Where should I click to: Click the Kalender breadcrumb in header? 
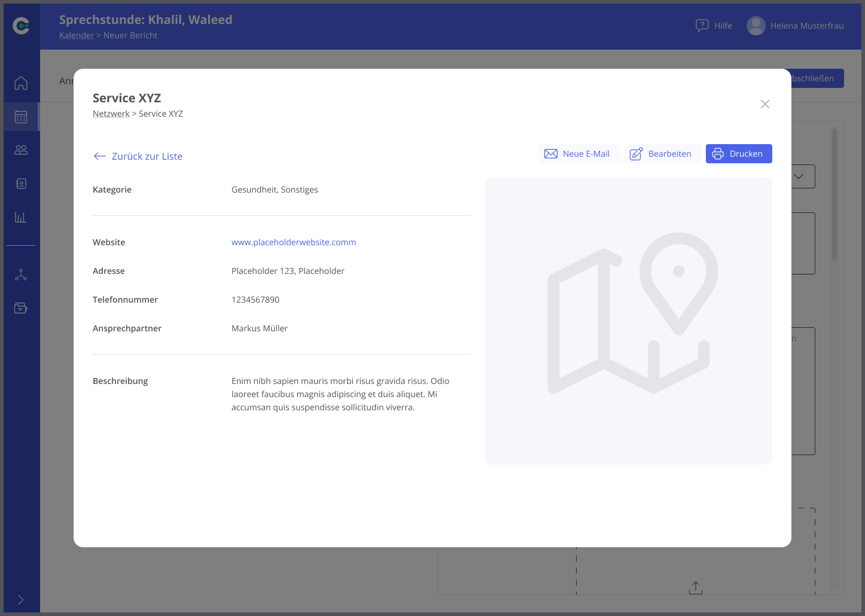coord(77,35)
